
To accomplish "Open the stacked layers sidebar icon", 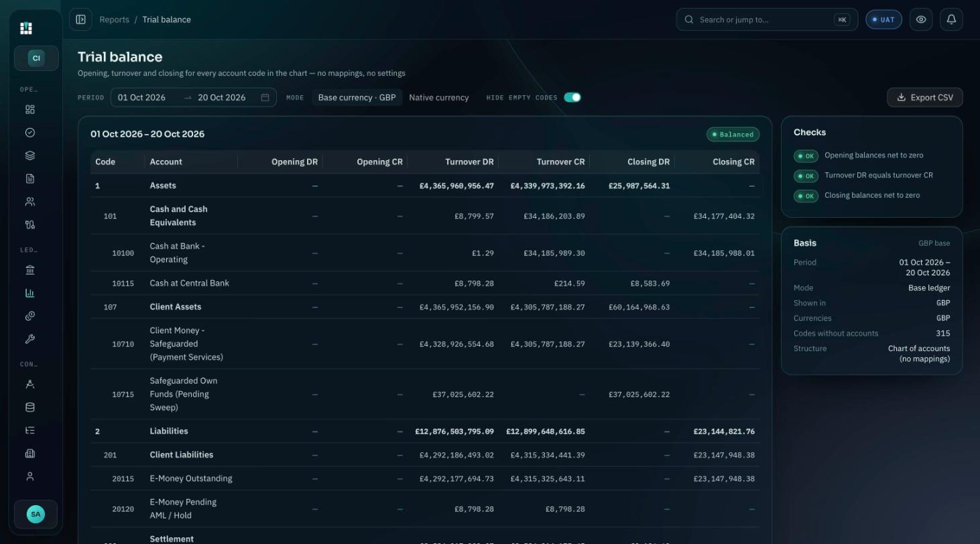I will pyautogui.click(x=29, y=155).
